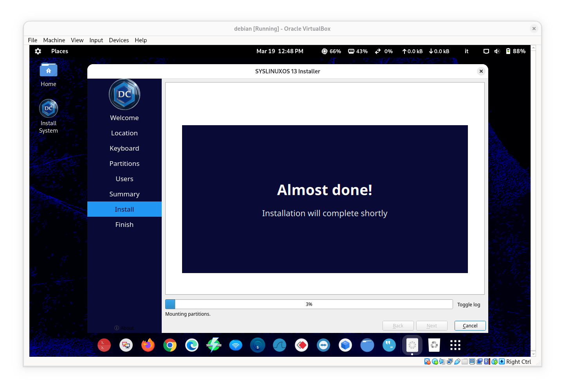Open TeamViewer from the dock
This screenshot has height=392, width=565.
(x=323, y=345)
